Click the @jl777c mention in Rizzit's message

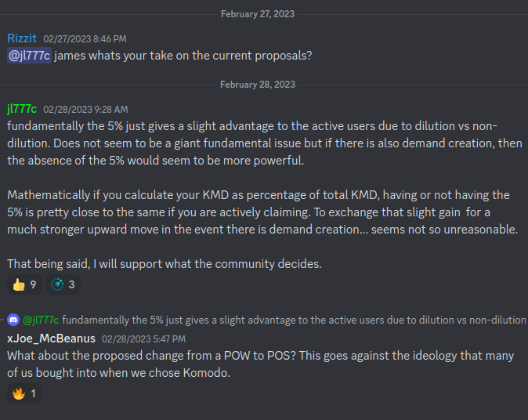[x=29, y=56]
